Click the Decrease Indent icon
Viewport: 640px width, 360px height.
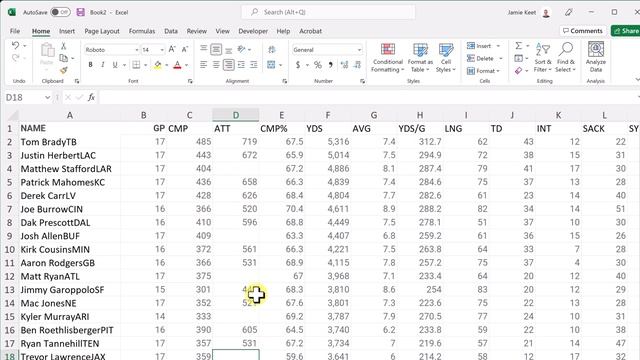click(241, 64)
